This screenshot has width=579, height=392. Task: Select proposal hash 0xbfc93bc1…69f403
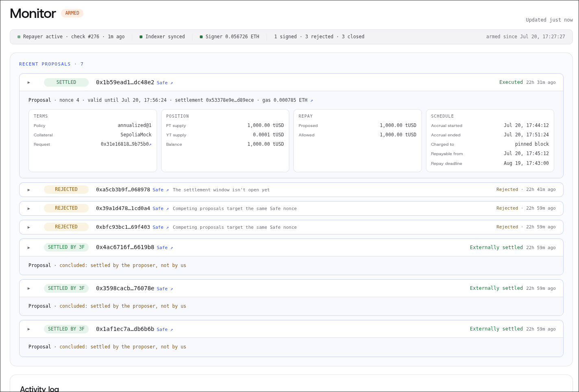[x=123, y=227]
